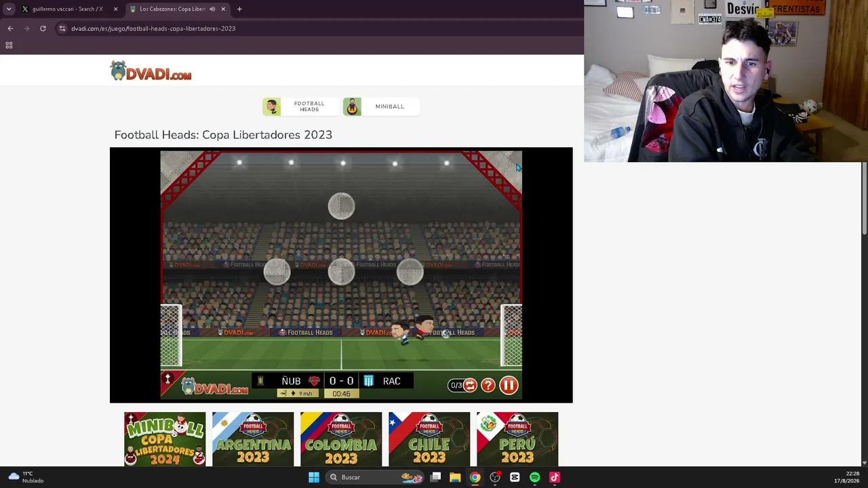View site information icon in address bar
This screenshot has width=868, height=488.
click(62, 28)
